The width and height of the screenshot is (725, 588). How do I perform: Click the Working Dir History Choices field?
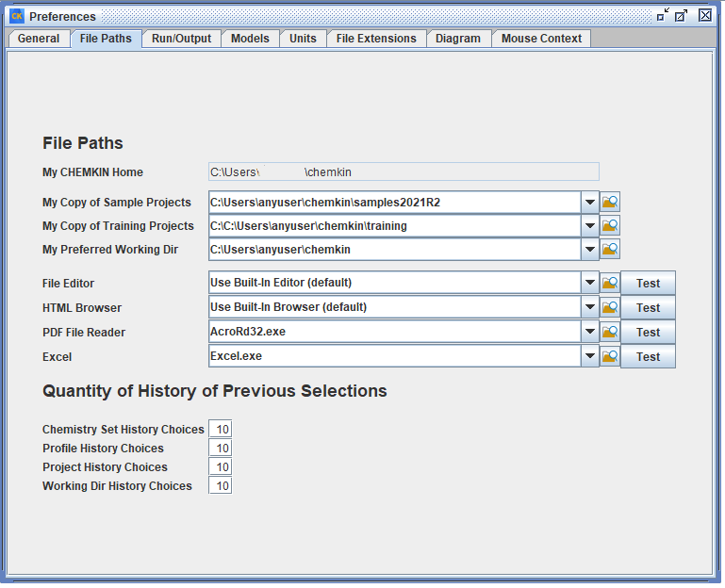click(220, 486)
